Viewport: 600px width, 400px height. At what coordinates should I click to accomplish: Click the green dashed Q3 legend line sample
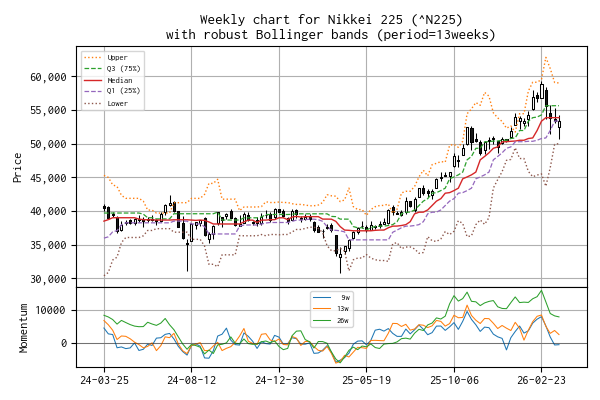pos(93,69)
